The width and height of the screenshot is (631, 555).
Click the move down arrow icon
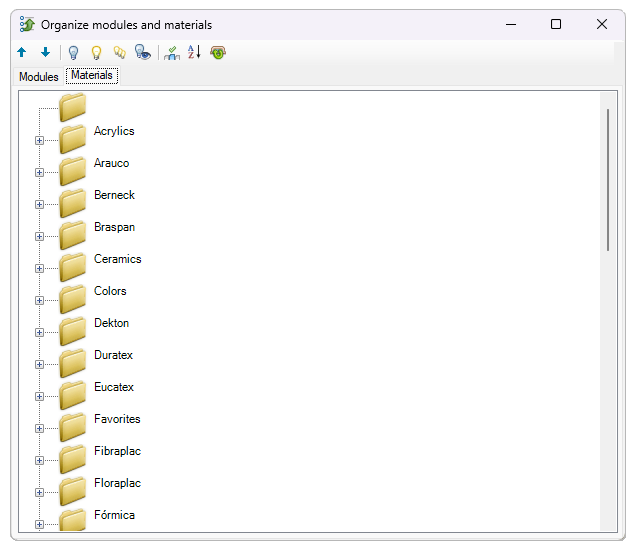click(x=45, y=52)
